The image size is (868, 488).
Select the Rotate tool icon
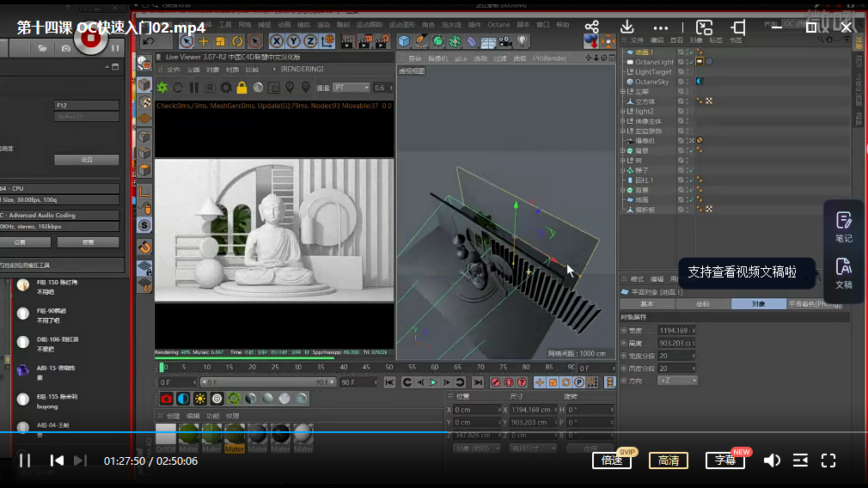237,41
